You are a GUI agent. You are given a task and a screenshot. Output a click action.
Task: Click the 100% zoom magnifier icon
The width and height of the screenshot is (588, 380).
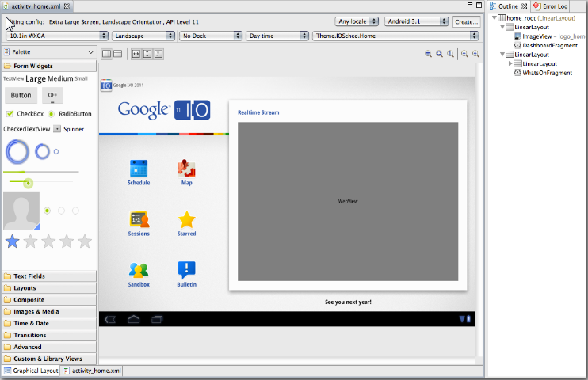point(450,54)
